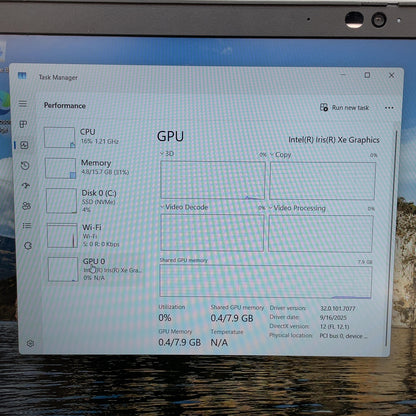
Task: Click the Shared GPU memory graph
Action: [x=266, y=281]
